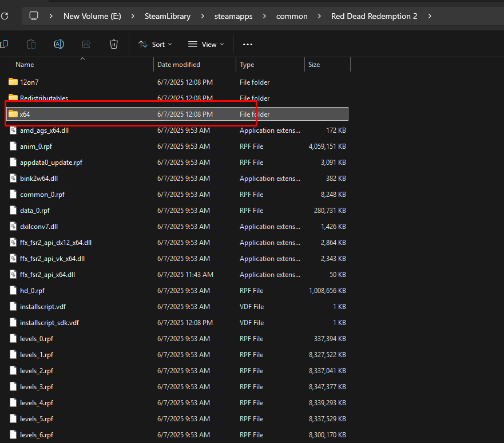Sort by Date modified column header

click(178, 65)
